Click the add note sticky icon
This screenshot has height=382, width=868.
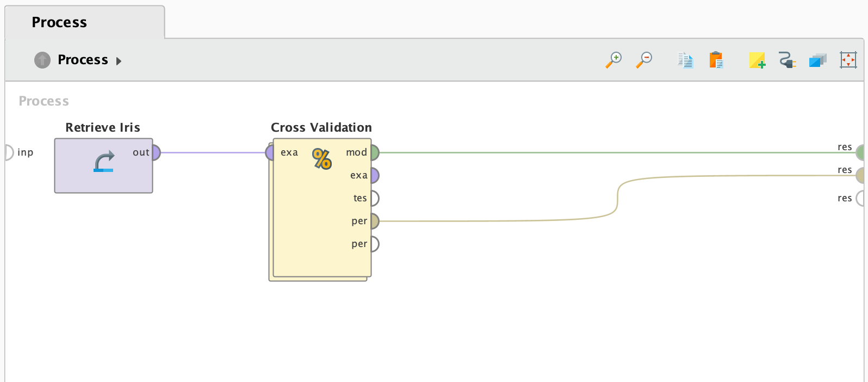(x=757, y=60)
